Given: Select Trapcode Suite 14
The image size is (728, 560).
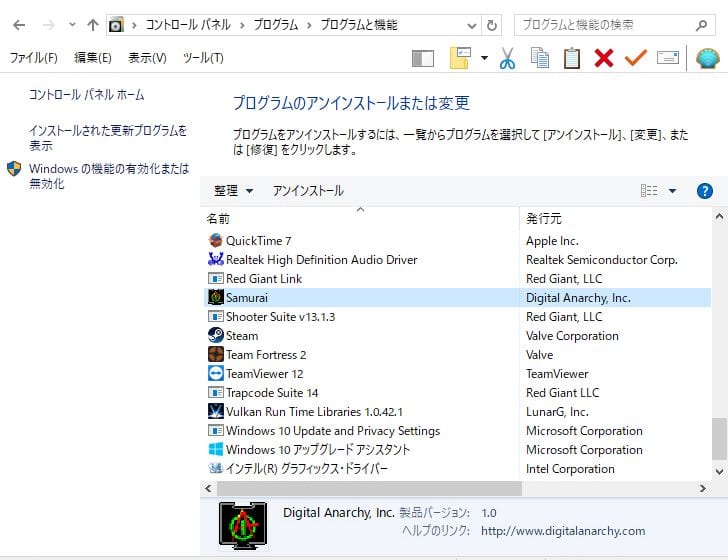Looking at the screenshot, I should (457, 393).
